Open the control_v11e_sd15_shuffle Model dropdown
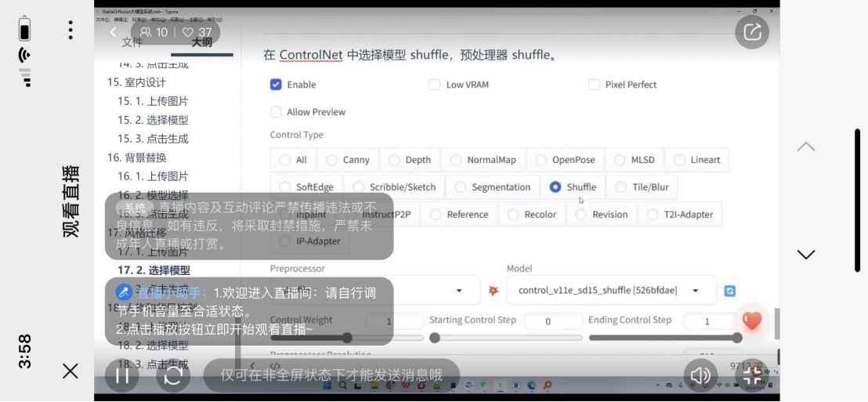This screenshot has width=868, height=402. tap(611, 290)
